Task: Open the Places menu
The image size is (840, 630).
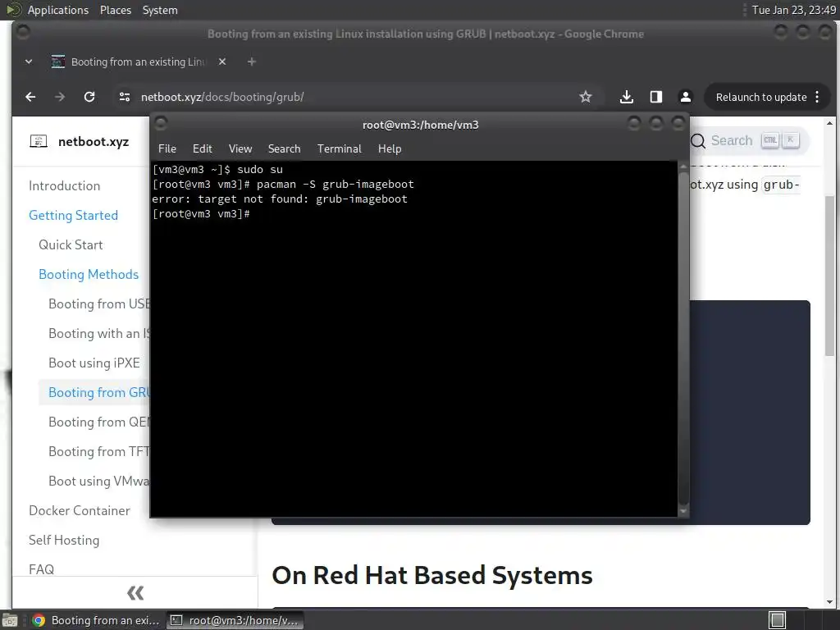Action: [x=116, y=10]
